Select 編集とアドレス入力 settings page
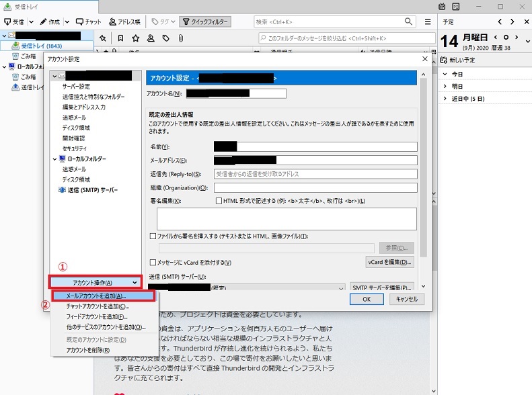Screen dimensions: 532x395 coord(84,107)
